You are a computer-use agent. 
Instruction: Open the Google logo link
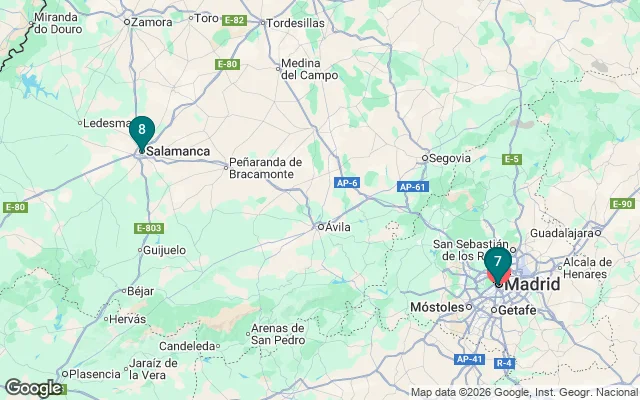[33, 388]
